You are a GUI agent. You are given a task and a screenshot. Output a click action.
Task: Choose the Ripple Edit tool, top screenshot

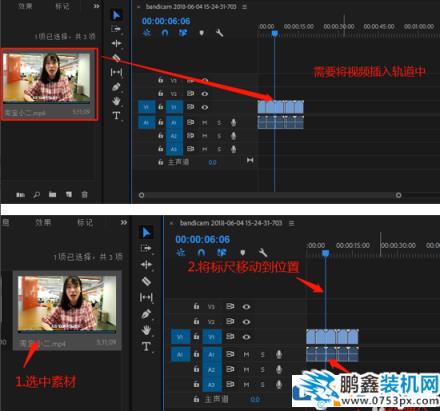click(x=116, y=43)
